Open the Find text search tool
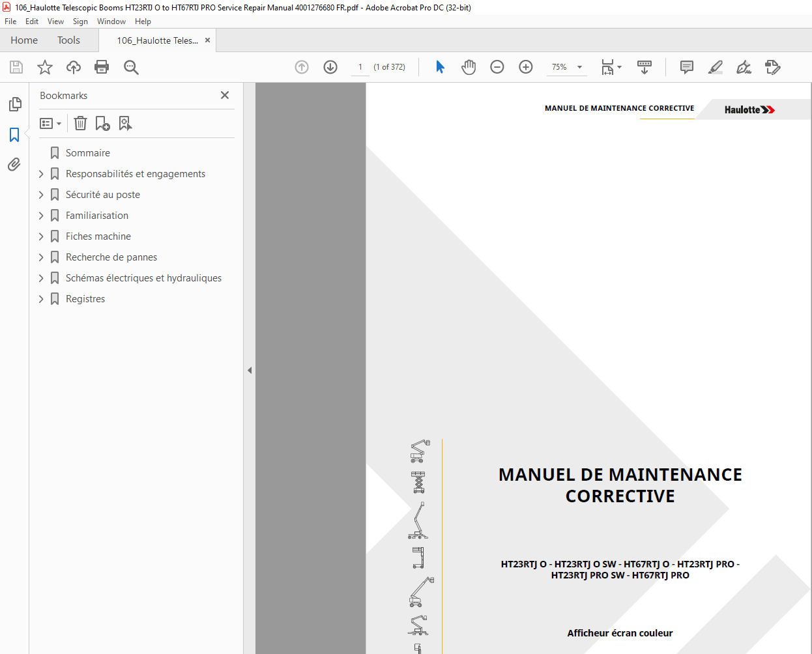The image size is (812, 654). tap(131, 67)
